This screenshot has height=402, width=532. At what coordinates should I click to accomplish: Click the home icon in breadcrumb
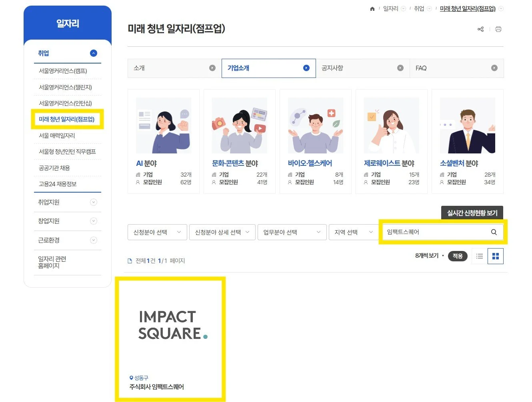(372, 9)
